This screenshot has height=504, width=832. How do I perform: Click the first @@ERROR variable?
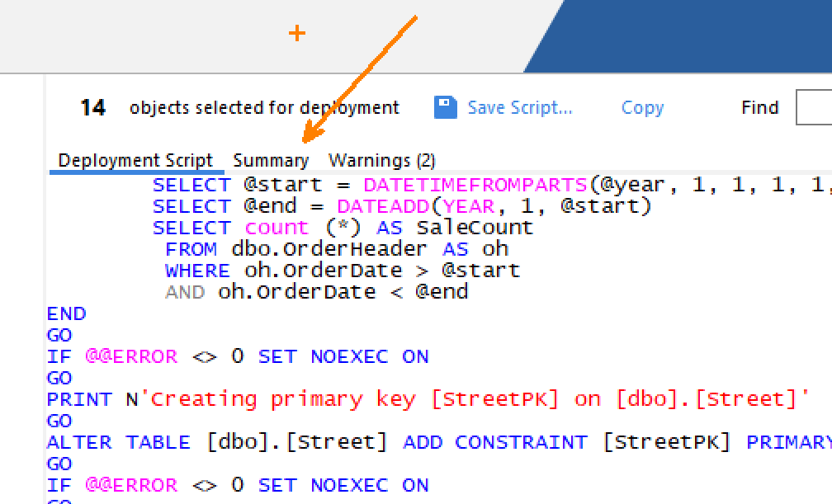click(x=130, y=356)
